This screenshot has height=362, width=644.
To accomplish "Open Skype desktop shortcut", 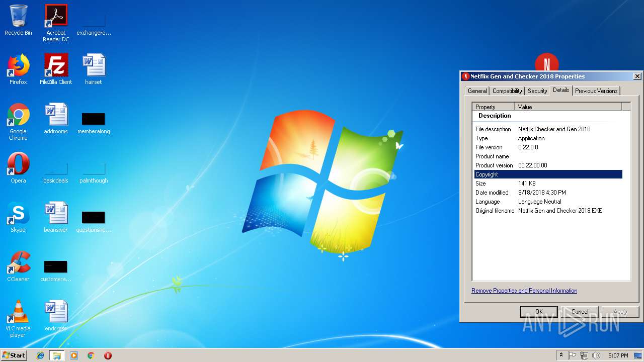I will pyautogui.click(x=18, y=217).
